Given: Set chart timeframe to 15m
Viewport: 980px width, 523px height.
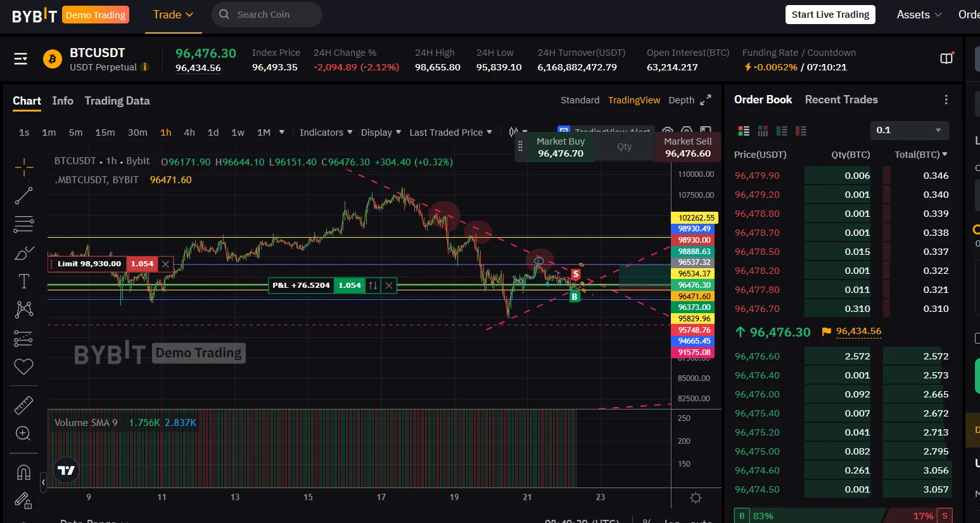Looking at the screenshot, I should 105,132.
